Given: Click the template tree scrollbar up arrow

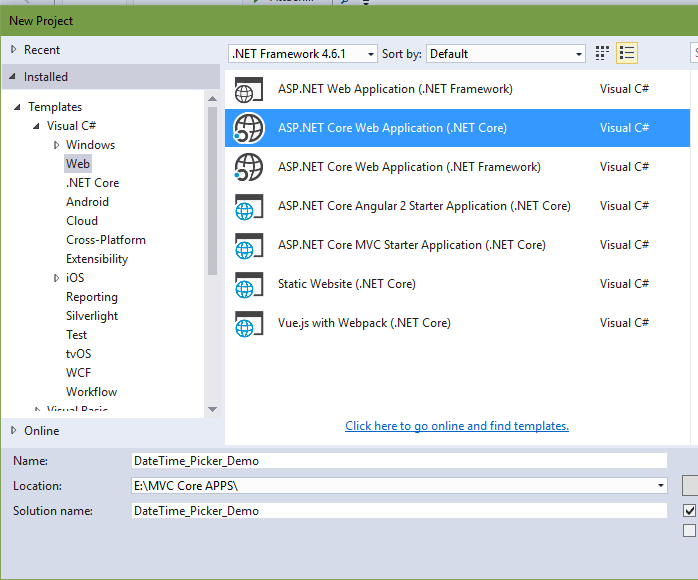Looking at the screenshot, I should (212, 98).
